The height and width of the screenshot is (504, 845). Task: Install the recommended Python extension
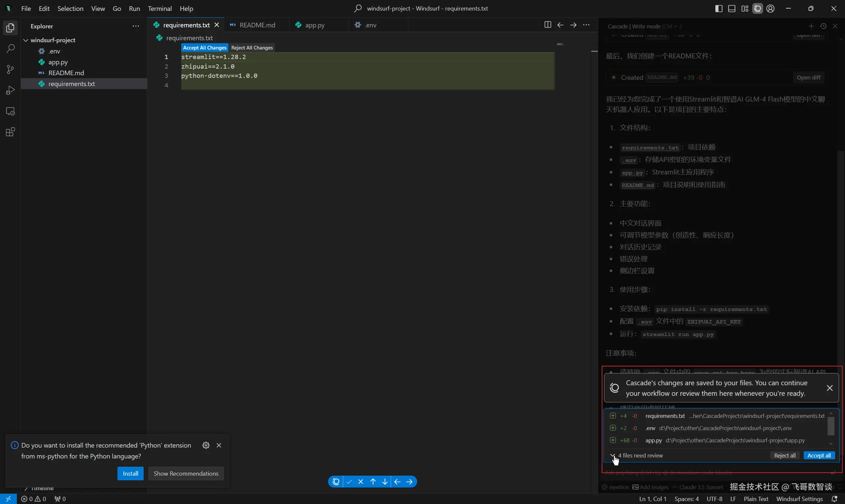[130, 473]
